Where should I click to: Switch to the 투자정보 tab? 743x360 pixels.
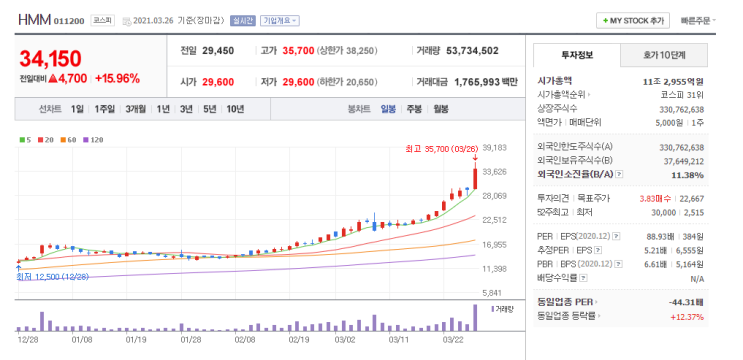[x=577, y=55]
